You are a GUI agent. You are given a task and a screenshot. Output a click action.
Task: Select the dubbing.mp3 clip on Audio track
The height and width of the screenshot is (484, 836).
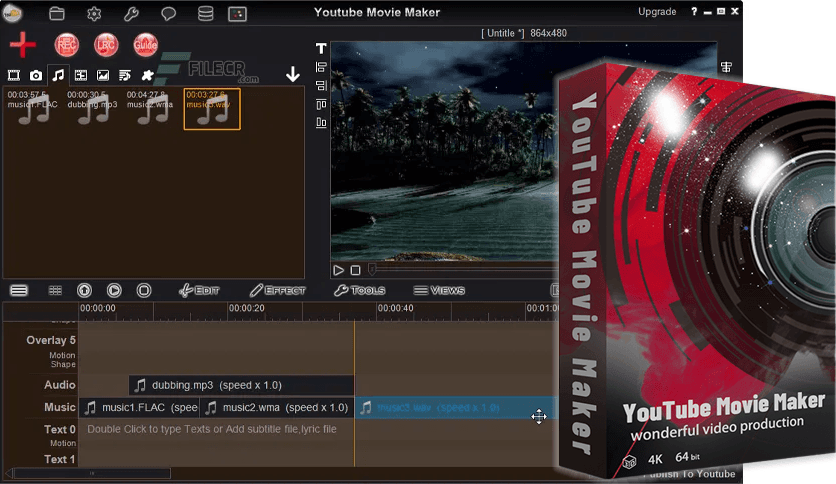click(242, 385)
